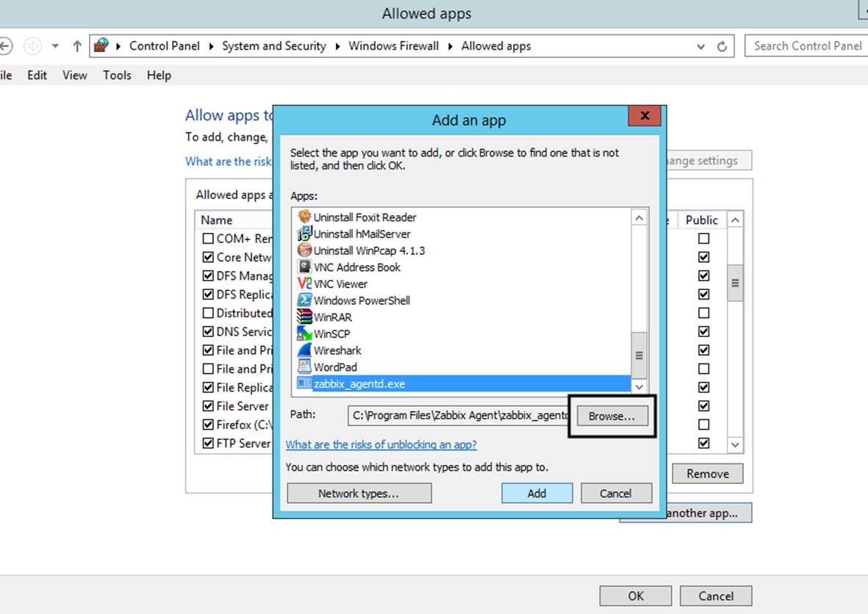This screenshot has height=614, width=868.
Task: Go back with the back arrow
Action: coord(6,46)
